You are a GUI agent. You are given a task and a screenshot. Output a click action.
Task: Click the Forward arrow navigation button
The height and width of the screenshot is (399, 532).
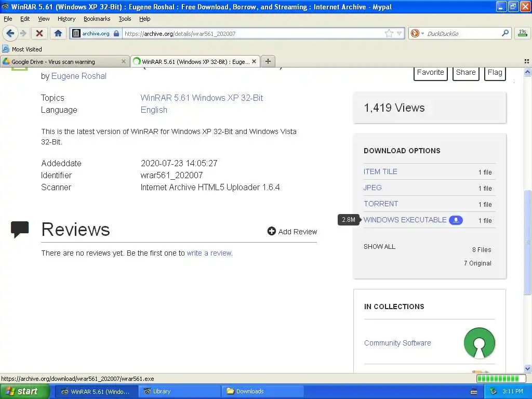click(23, 33)
